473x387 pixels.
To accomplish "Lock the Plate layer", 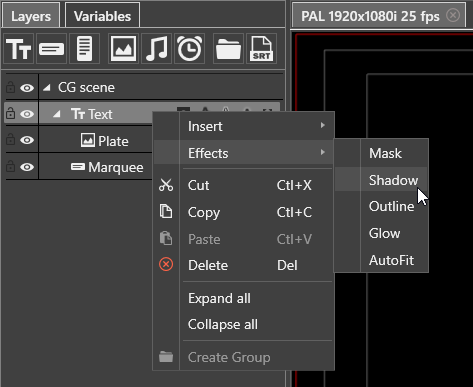I will [10, 139].
